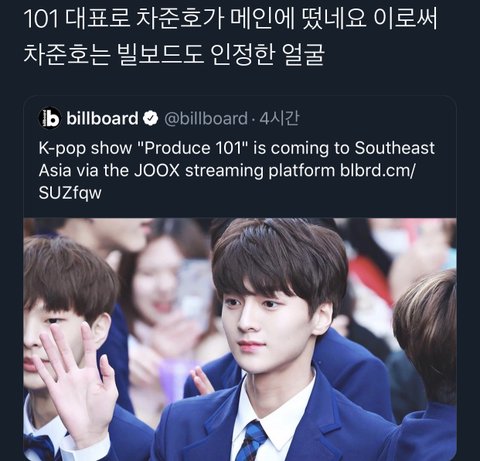Click the phrase "K-pop show" in quoted tweet

click(x=85, y=148)
